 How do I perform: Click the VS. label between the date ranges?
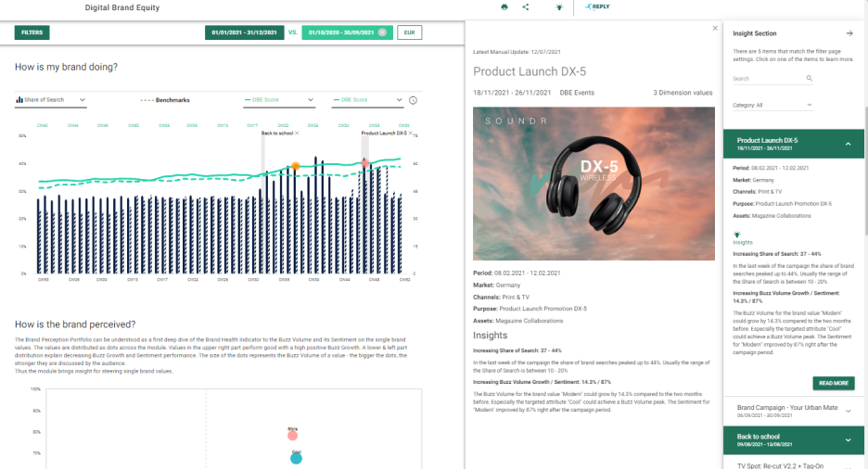pos(293,32)
